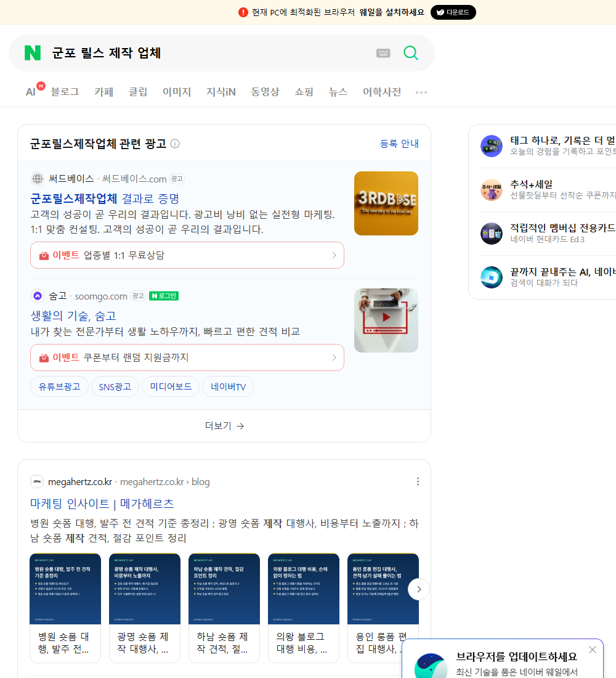Screen dimensions: 616x678
Task: Open 적립적인 멤버십 전용카드 promo title
Action: point(562,228)
